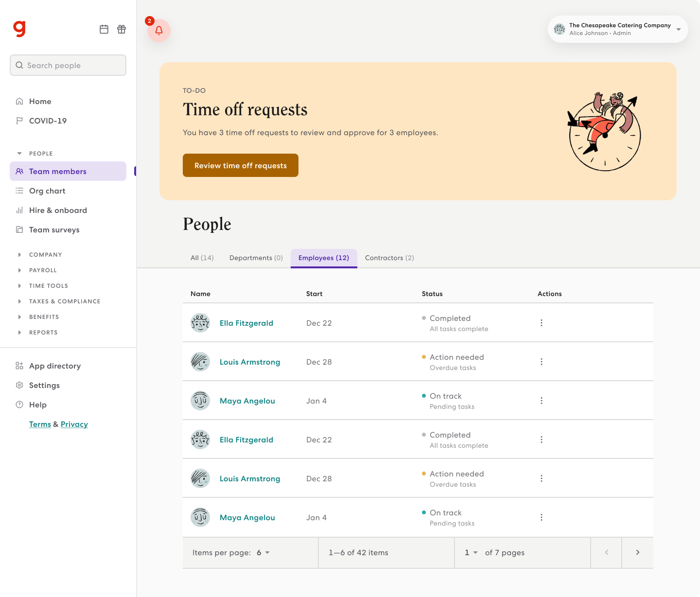Open first Louis Armstrong name link

click(250, 362)
